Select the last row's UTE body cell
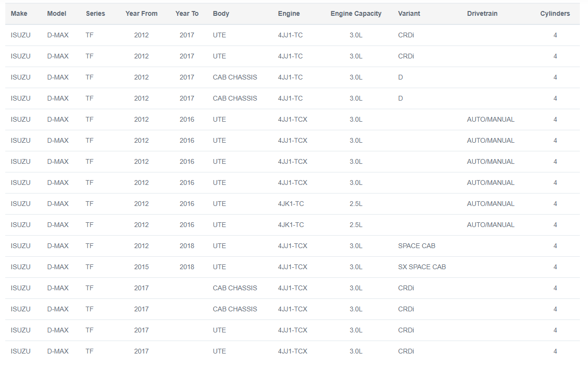The height and width of the screenshot is (365, 588). pos(219,351)
